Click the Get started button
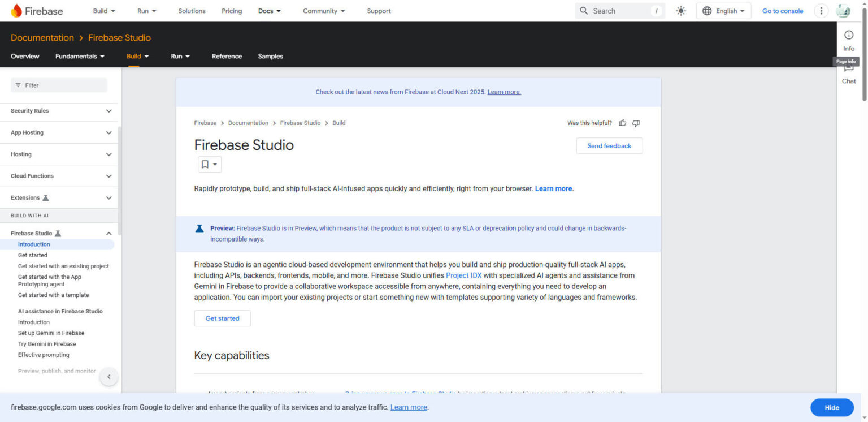The image size is (868, 422). [222, 318]
